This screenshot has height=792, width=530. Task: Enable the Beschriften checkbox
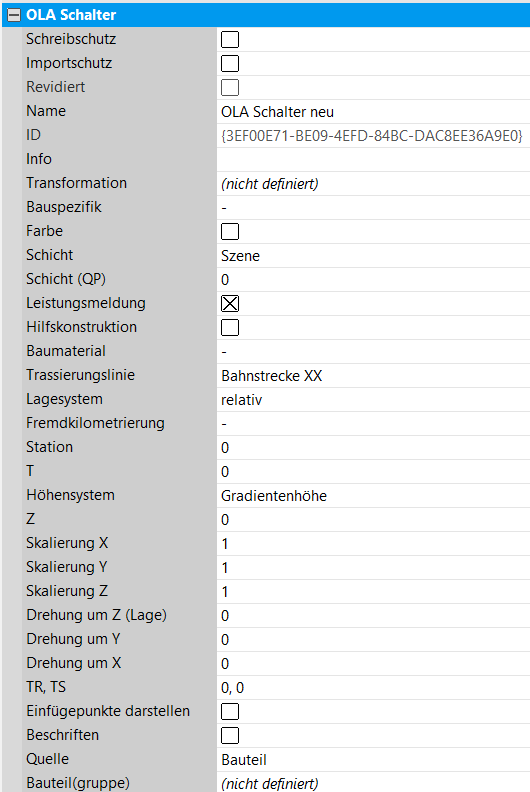pos(230,735)
